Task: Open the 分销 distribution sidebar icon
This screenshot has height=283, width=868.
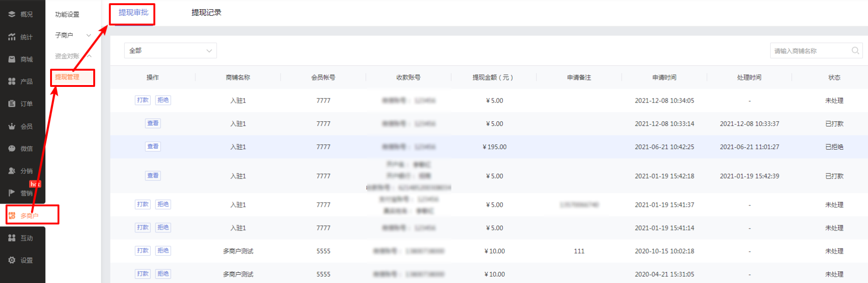Action: [x=12, y=171]
